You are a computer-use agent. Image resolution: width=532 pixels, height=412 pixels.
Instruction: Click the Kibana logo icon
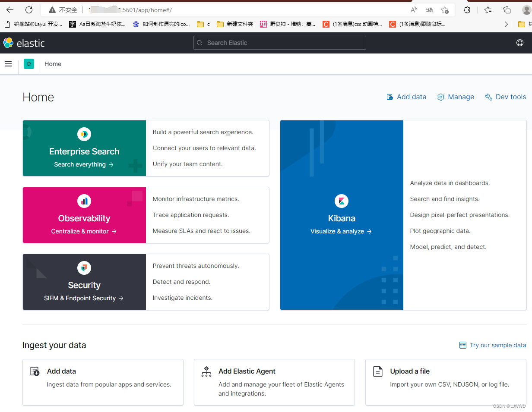342,201
